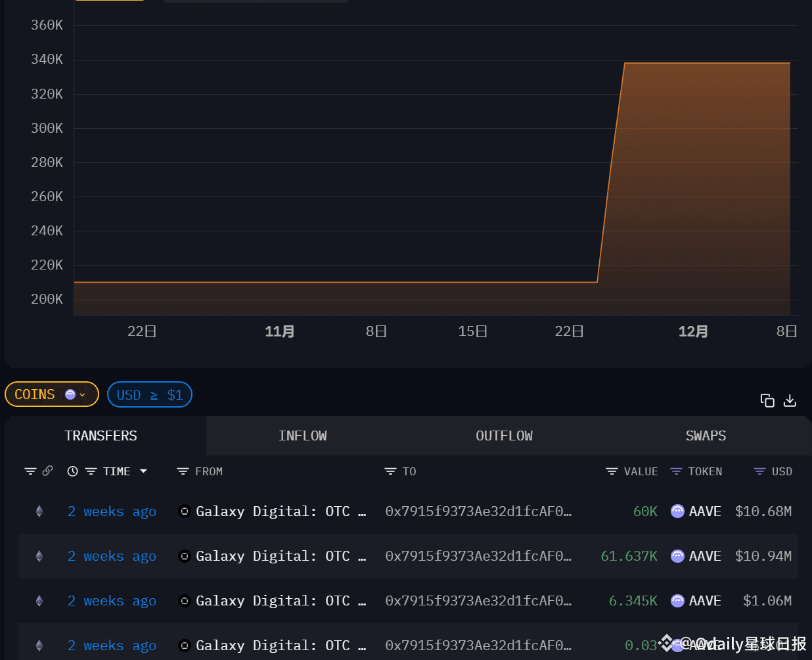Open the USD ≥ $1 filter

coord(150,394)
